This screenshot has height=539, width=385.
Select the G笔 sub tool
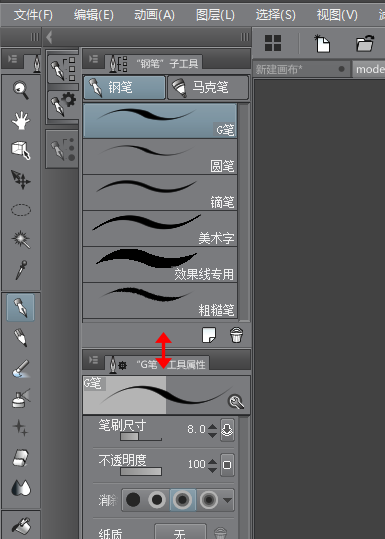(160, 121)
